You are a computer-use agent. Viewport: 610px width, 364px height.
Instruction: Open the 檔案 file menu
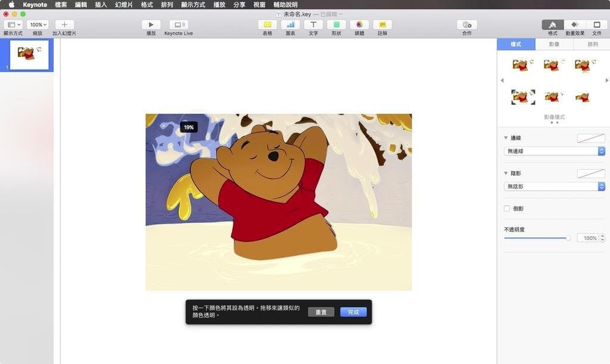[x=61, y=5]
